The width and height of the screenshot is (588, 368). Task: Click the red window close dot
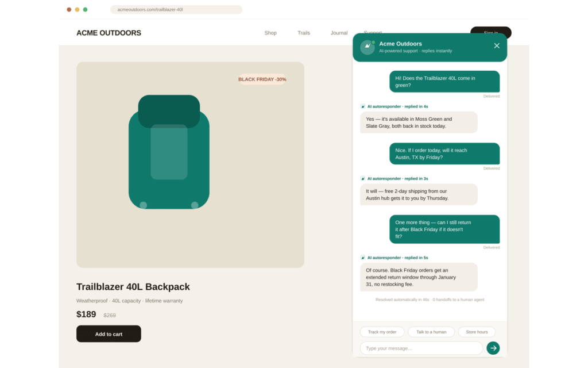tap(69, 9)
